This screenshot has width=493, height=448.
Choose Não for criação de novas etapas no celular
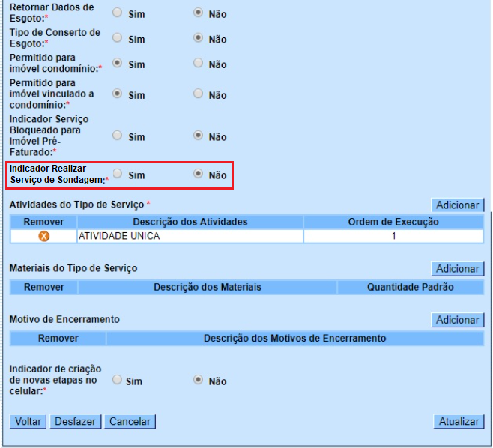pos(198,380)
